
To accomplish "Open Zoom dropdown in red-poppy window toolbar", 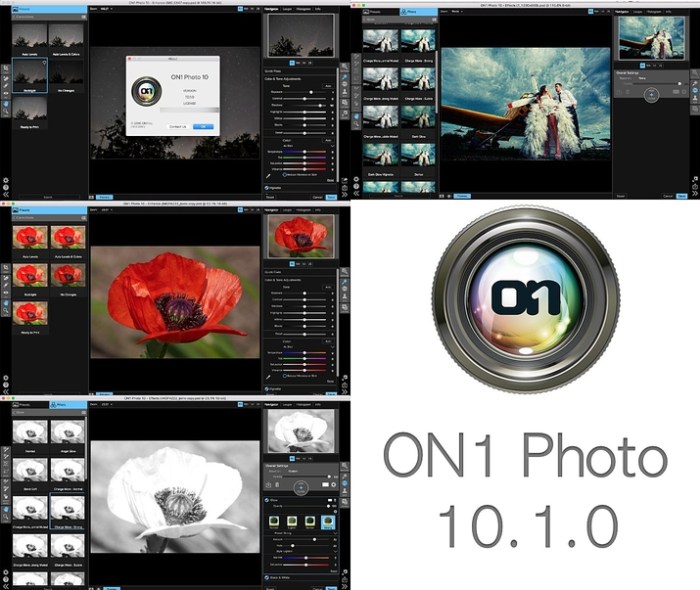I will (107, 210).
